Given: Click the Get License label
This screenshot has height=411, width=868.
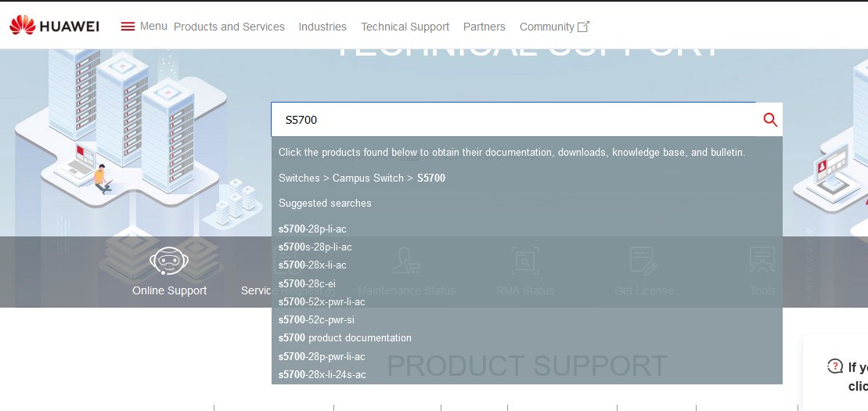Looking at the screenshot, I should click(644, 290).
